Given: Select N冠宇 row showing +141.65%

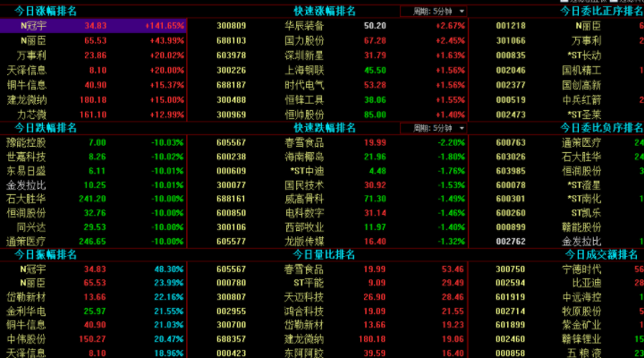Looking at the screenshot, I should click(93, 25).
